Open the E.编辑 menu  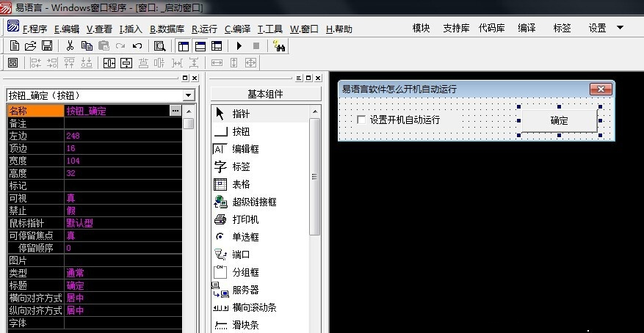coord(67,29)
